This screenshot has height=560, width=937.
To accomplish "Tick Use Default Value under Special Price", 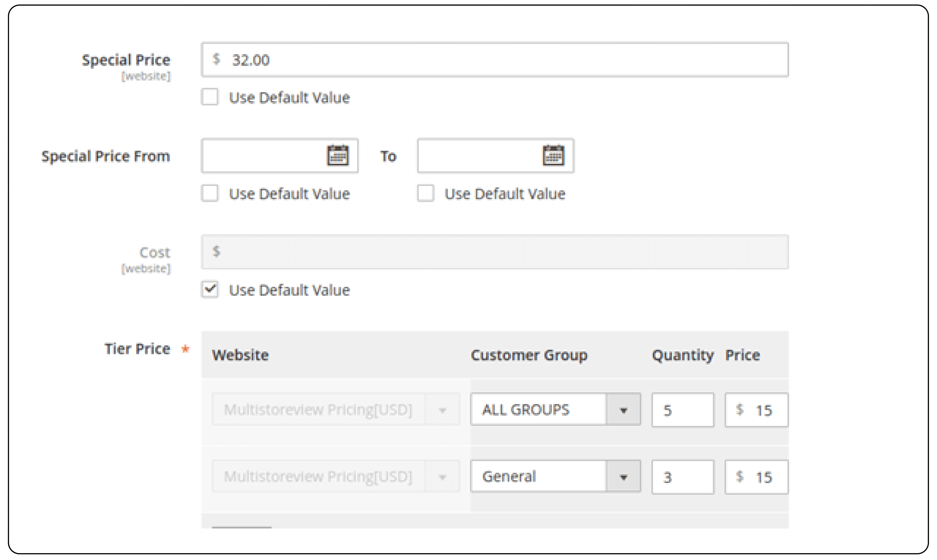I will (210, 97).
